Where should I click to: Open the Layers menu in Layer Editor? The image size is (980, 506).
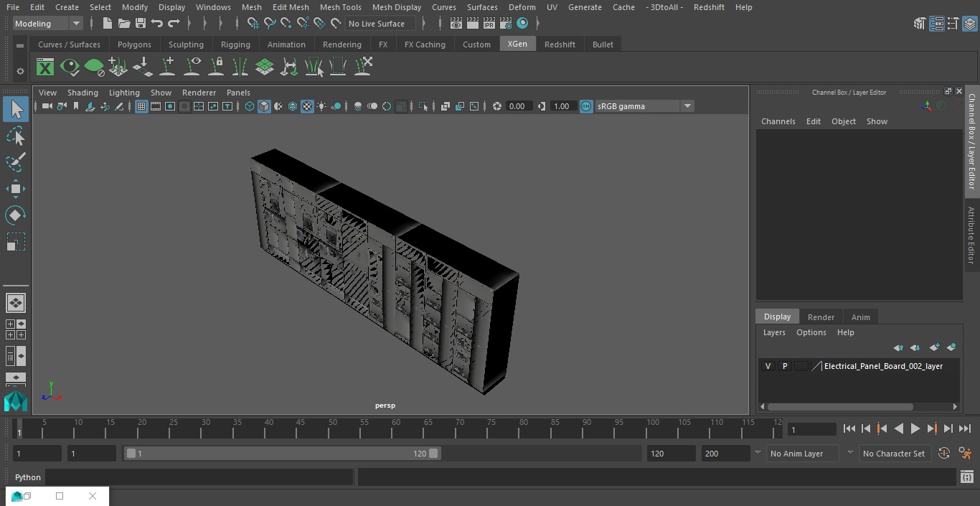pos(773,332)
